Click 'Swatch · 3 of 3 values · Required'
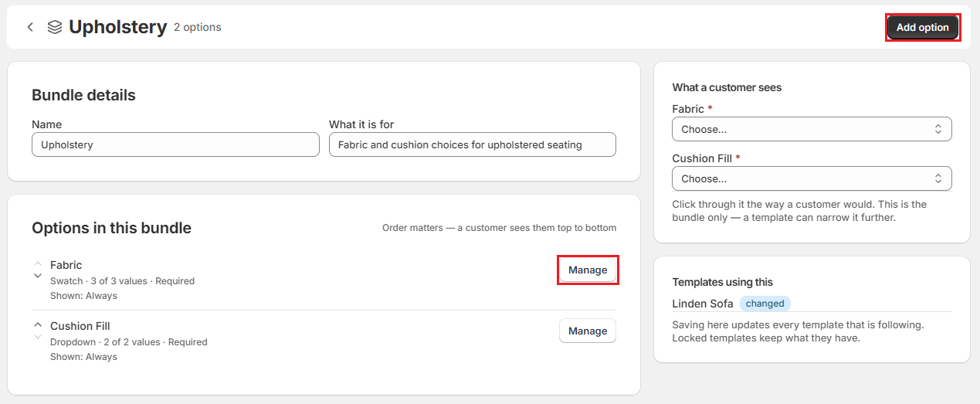This screenshot has height=404, width=980. [x=122, y=281]
